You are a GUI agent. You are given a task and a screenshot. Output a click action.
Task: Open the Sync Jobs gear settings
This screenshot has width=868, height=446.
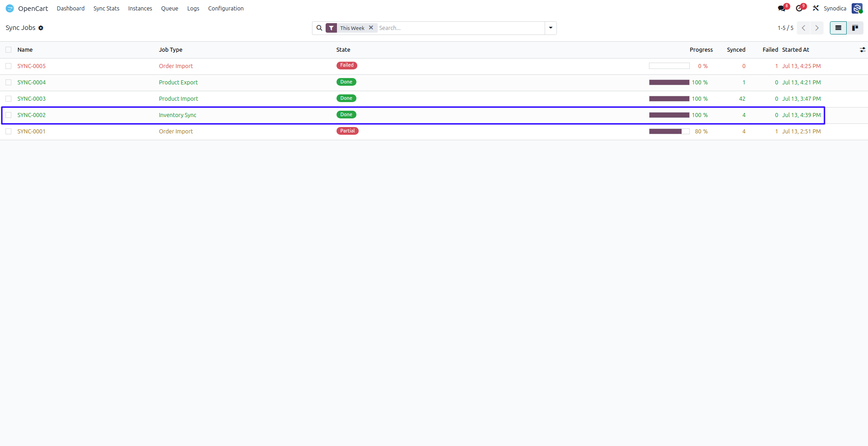[41, 28]
